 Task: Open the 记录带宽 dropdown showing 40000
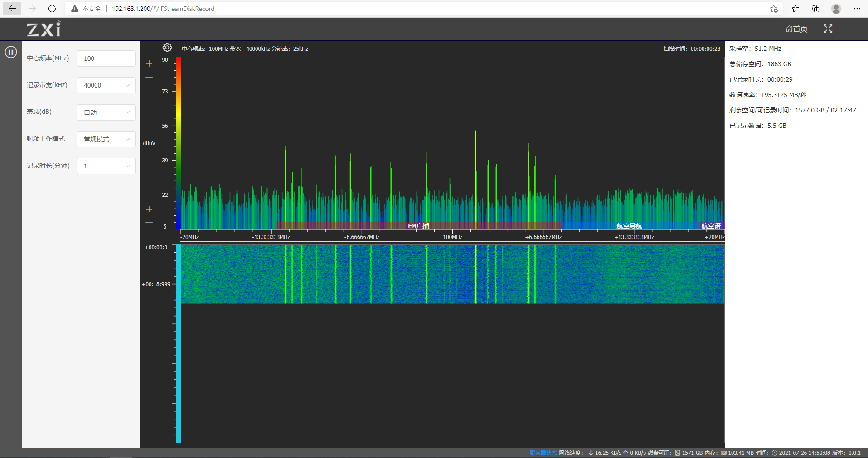(x=106, y=85)
